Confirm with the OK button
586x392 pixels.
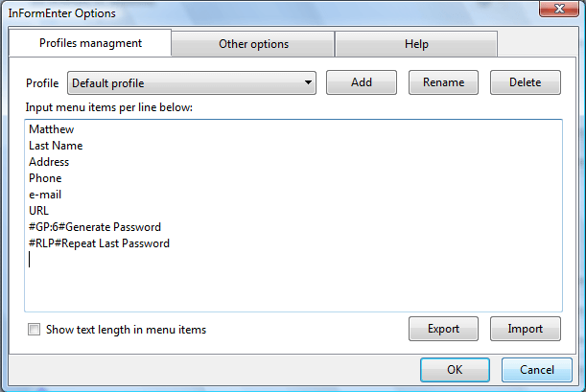[x=455, y=369]
